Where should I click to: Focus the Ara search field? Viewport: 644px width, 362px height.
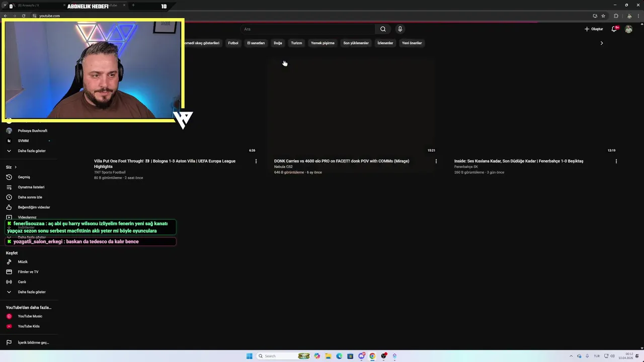click(307, 29)
